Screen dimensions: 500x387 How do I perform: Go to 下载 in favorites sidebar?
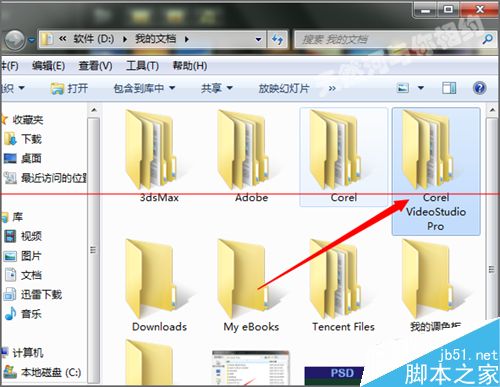pos(23,139)
